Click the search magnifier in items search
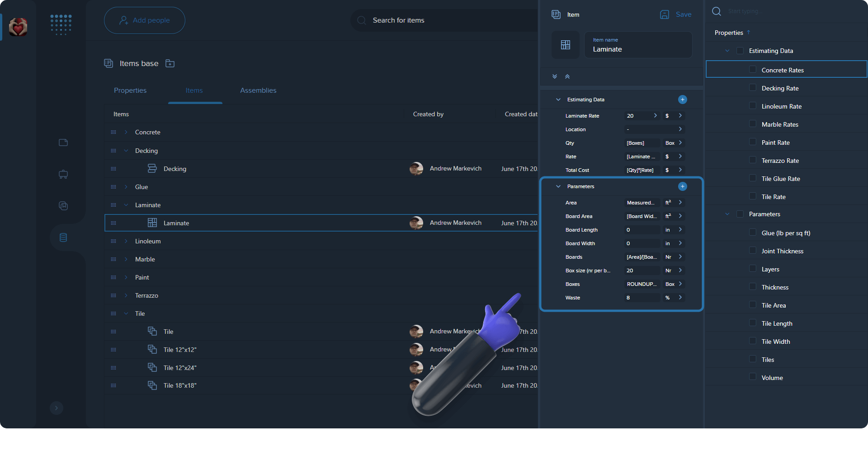The height and width of the screenshot is (451, 868). click(362, 20)
